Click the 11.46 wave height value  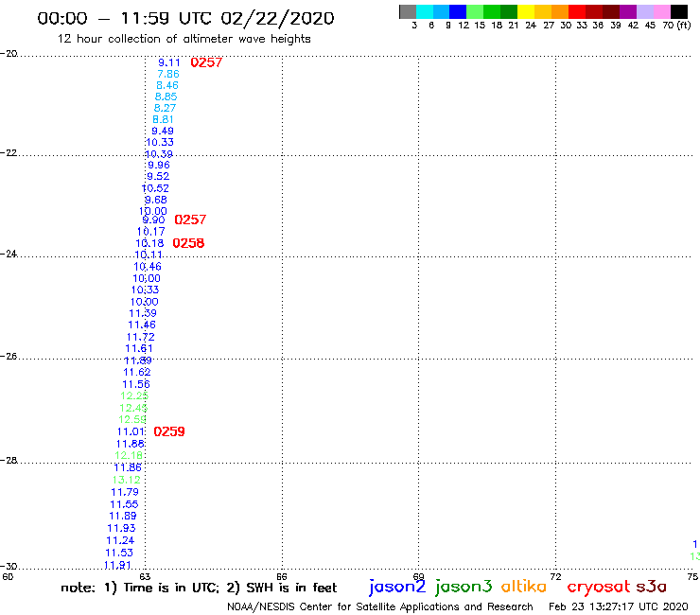(142, 325)
